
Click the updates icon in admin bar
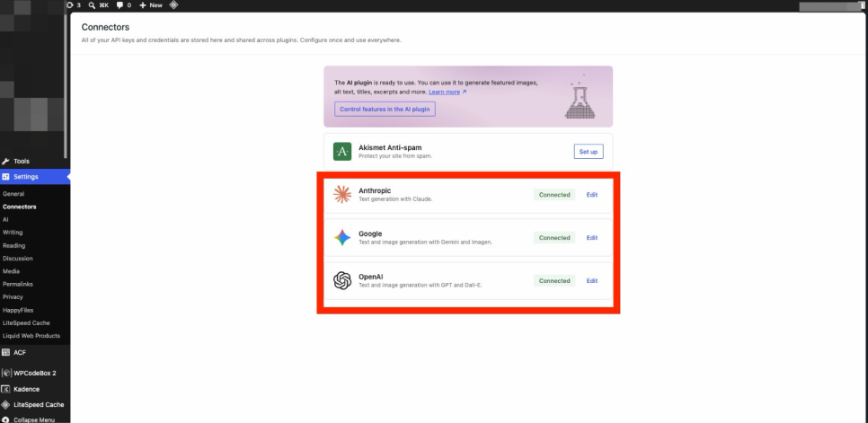70,5
